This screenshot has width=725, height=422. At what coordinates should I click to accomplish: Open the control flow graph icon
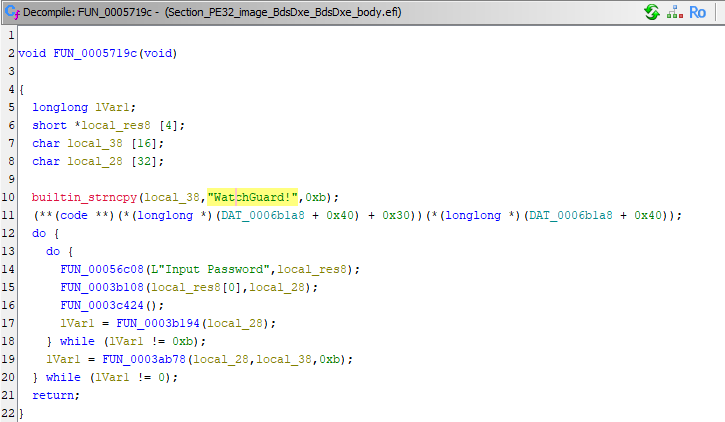pyautogui.click(x=675, y=12)
